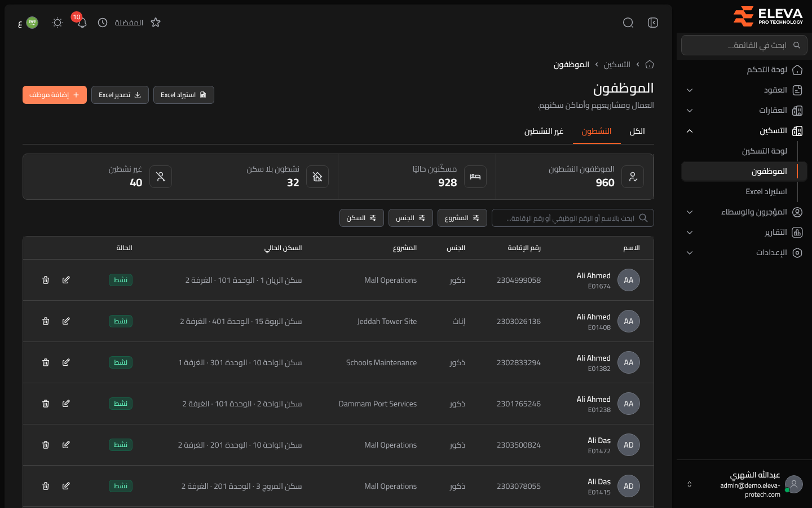Image resolution: width=812 pixels, height=508 pixels.
Task: Switch to الكل tab
Action: (x=637, y=131)
